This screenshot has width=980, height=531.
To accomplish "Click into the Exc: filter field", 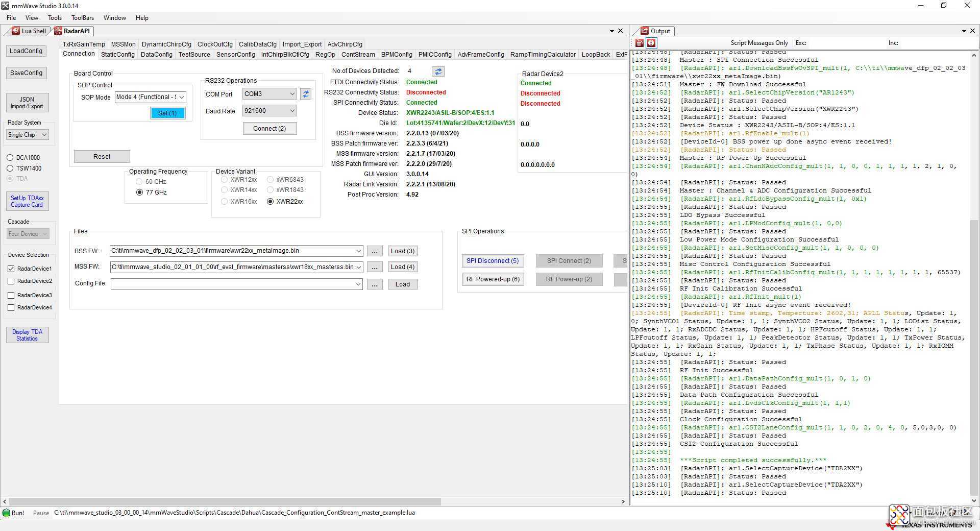I will tap(847, 43).
